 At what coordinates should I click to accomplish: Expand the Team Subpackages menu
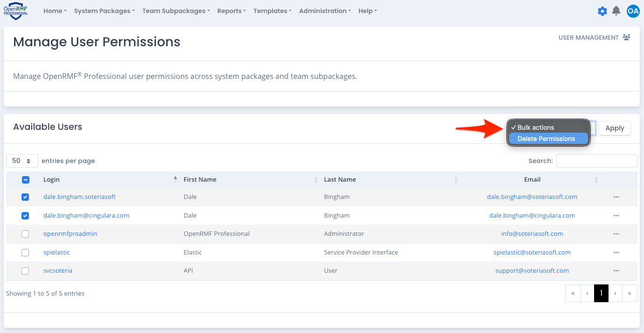[176, 11]
